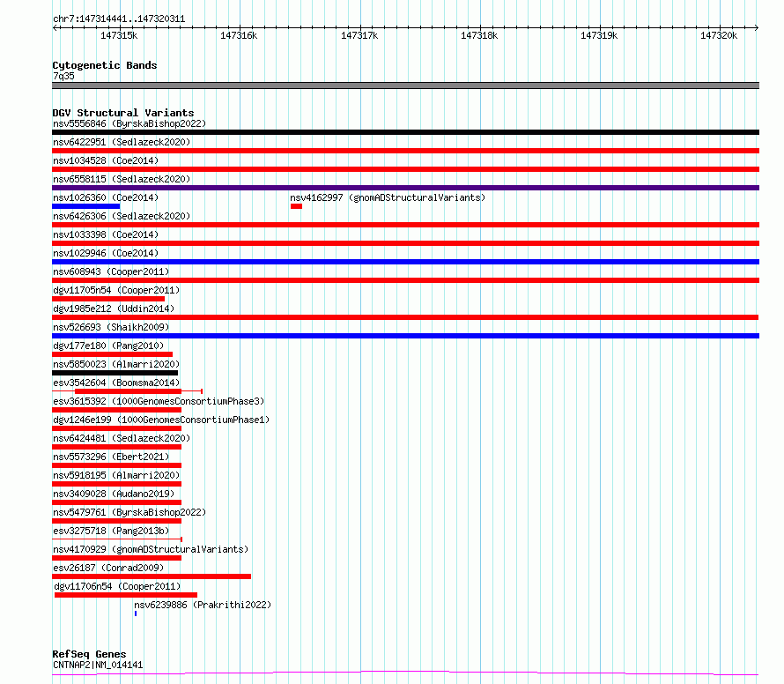Open dgv1985e212 (Uddin2014) label
The width and height of the screenshot is (784, 684).
(114, 309)
